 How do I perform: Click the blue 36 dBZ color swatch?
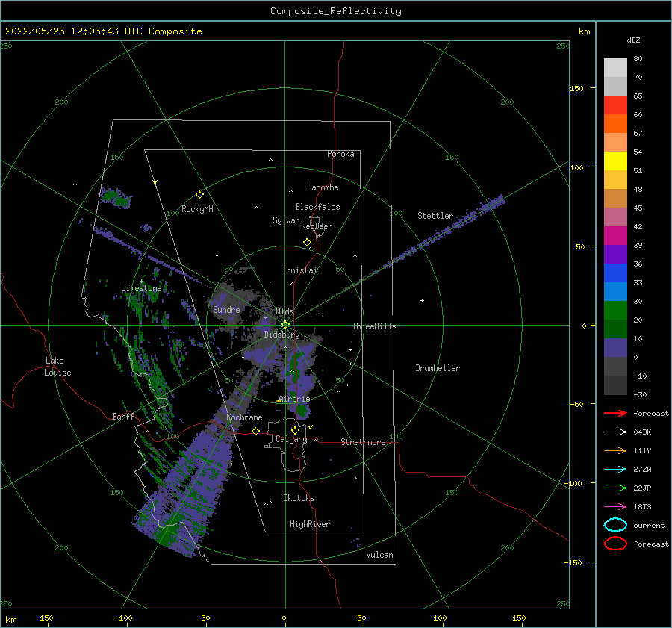click(x=615, y=273)
